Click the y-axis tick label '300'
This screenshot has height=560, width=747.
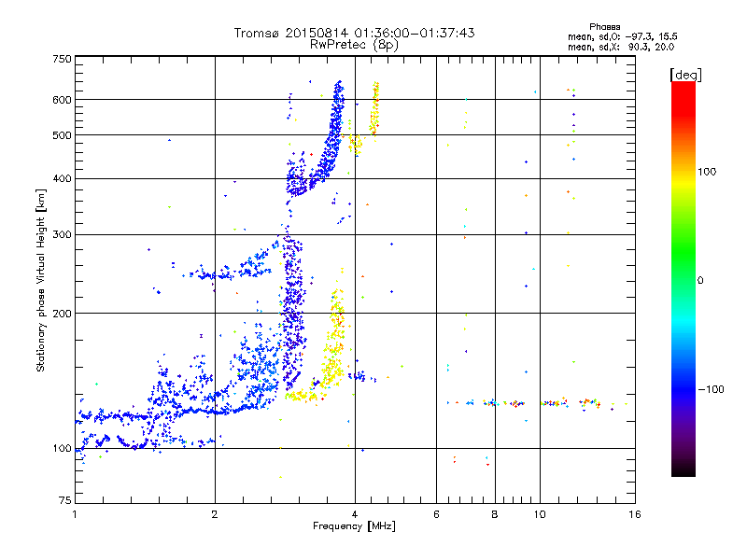[62, 235]
